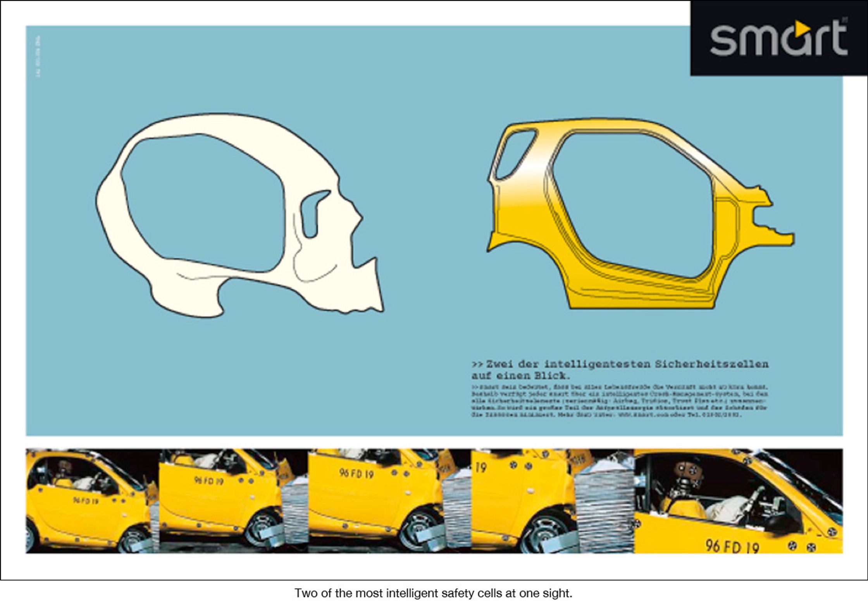Screen dimensions: 868x603
Task: Click the white skull illustration
Action: [239, 216]
